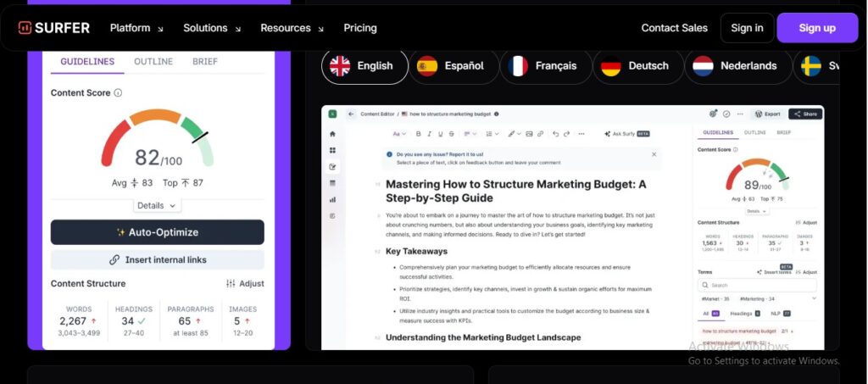Click the Sign in button
This screenshot has width=868, height=384.
click(x=747, y=28)
